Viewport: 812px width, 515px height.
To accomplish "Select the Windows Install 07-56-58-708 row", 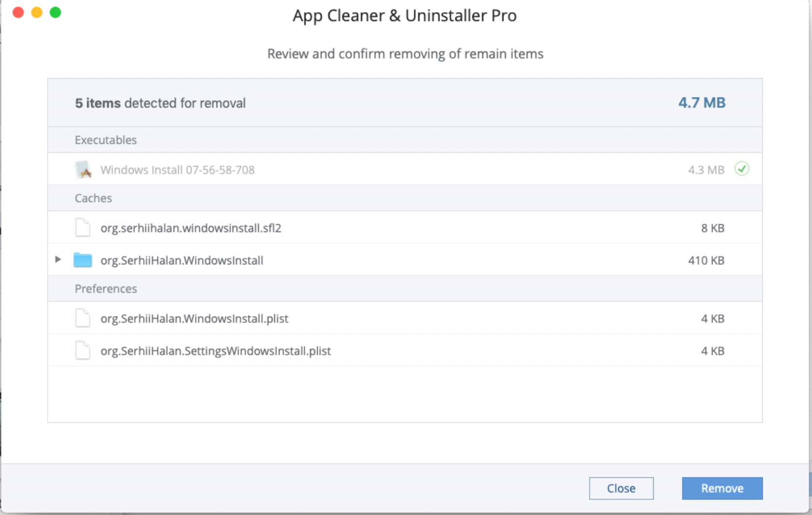I will pos(177,170).
